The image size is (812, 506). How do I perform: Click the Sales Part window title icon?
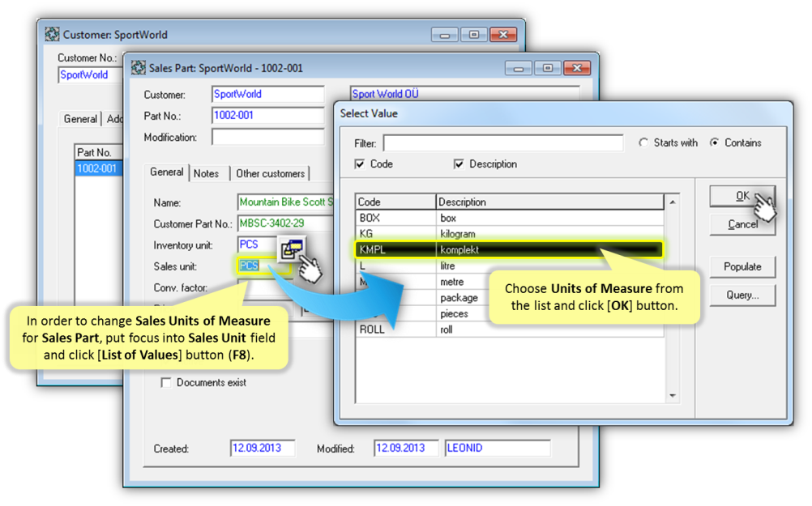[139, 68]
